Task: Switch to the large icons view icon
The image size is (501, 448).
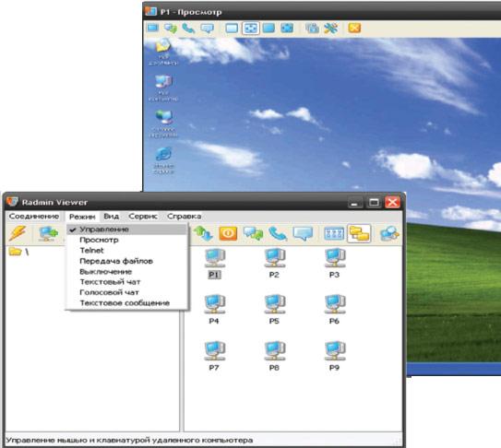Action: [334, 233]
